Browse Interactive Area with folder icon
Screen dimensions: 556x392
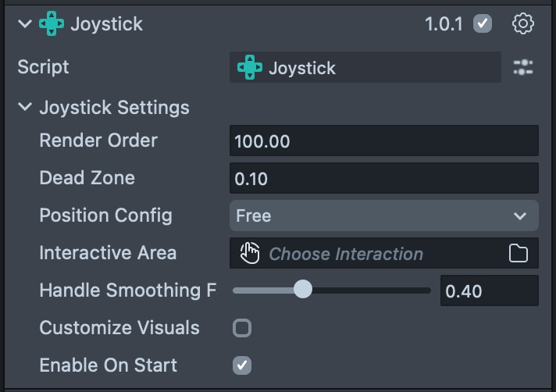click(519, 253)
